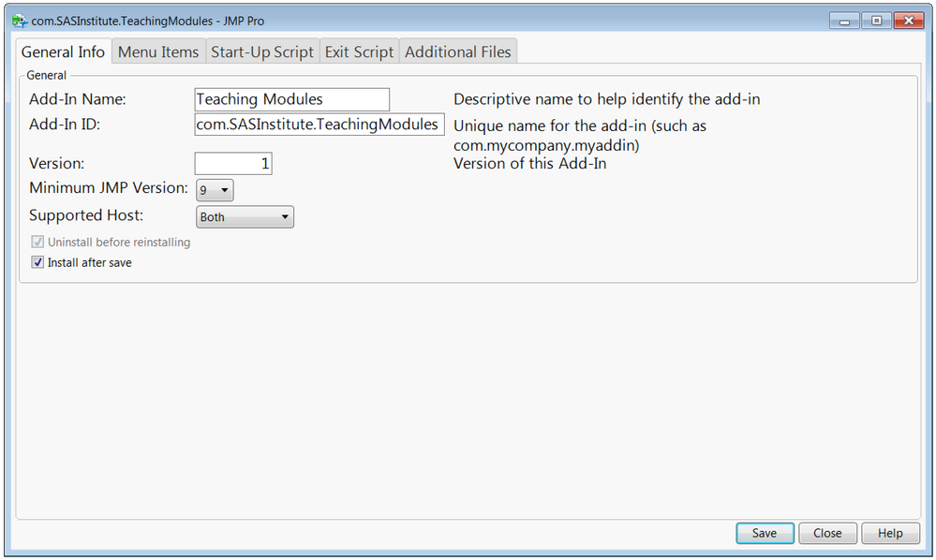This screenshot has width=936, height=560.
Task: Click the 'Add-In ID:' label
Action: point(65,124)
